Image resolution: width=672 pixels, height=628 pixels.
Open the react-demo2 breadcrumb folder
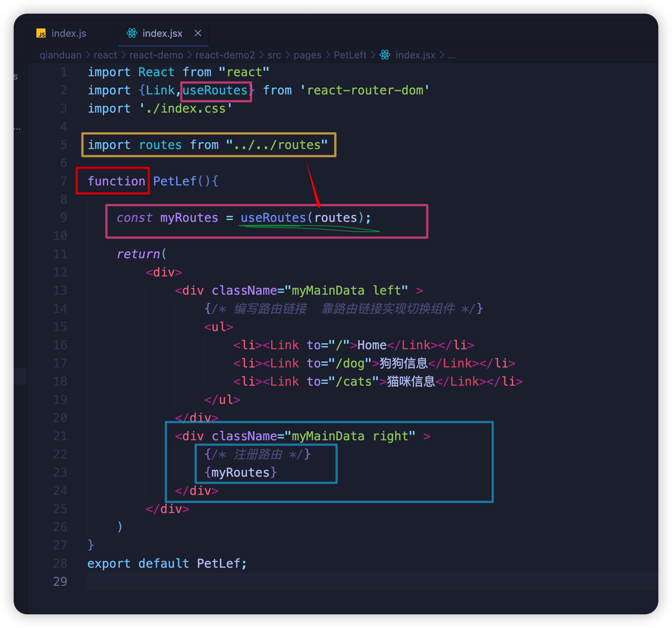[x=225, y=55]
